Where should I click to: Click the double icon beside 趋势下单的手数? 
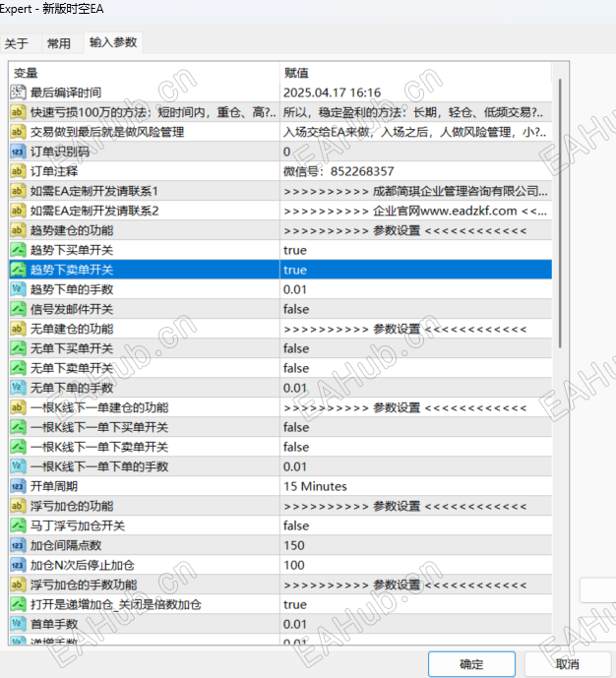18,289
